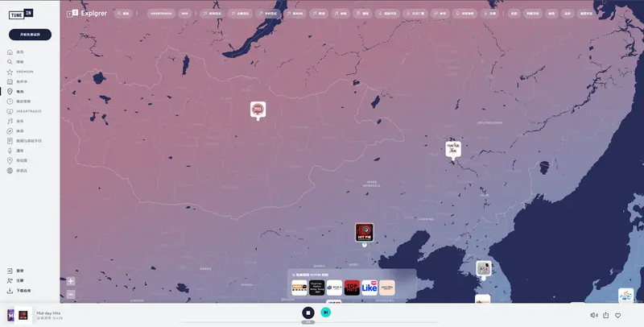Open the Recents clock section in sidebar

[x=22, y=101]
